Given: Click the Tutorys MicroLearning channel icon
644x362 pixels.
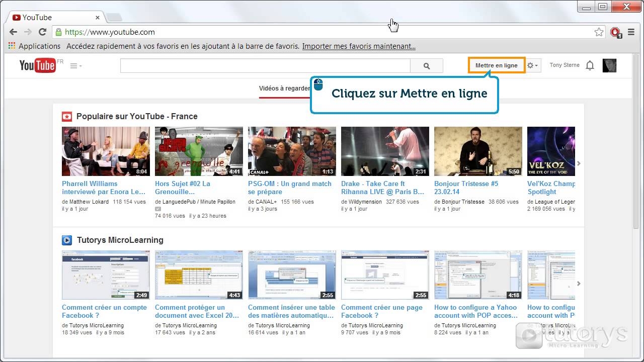Looking at the screenshot, I should pos(67,240).
